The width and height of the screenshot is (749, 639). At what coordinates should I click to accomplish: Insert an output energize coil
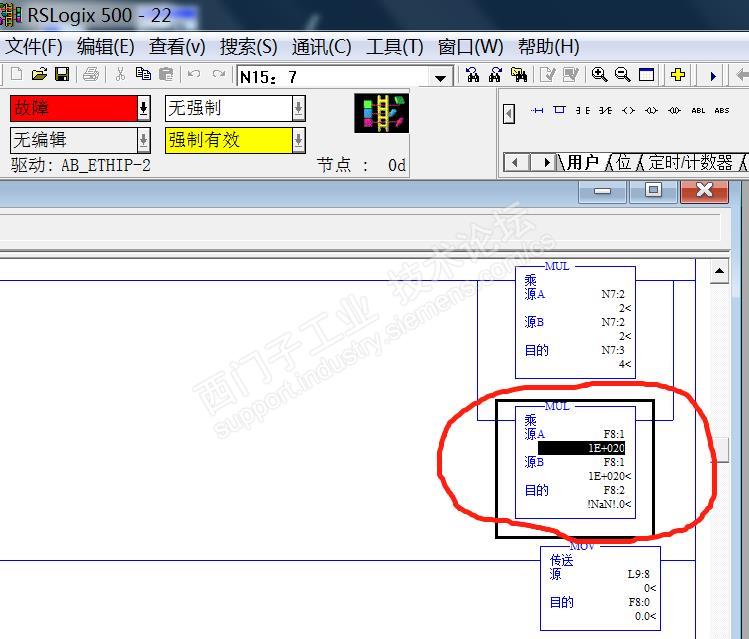tap(628, 110)
